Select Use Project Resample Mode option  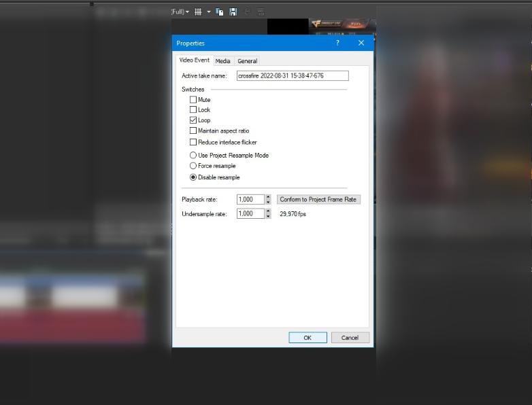click(193, 155)
